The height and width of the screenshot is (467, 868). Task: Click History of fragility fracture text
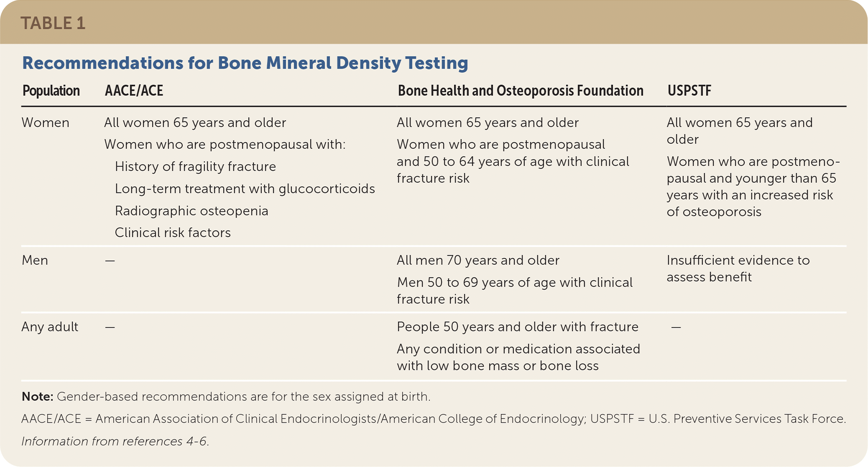[x=195, y=167]
